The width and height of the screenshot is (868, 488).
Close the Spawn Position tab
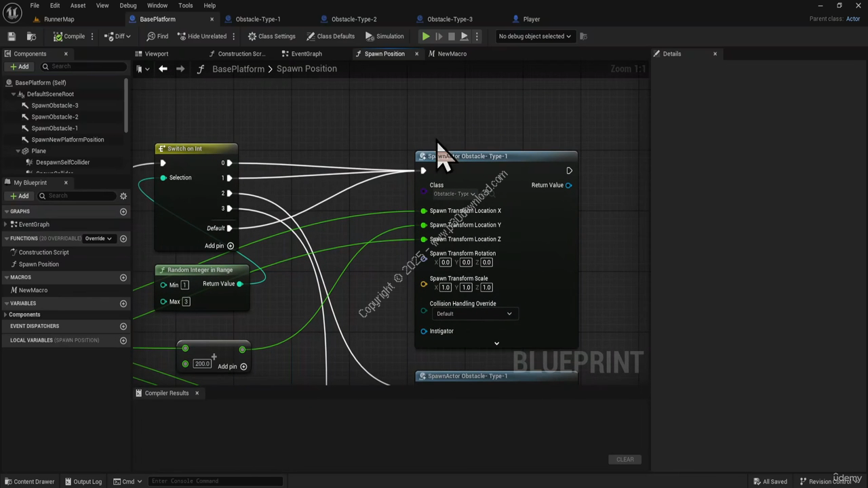(416, 54)
